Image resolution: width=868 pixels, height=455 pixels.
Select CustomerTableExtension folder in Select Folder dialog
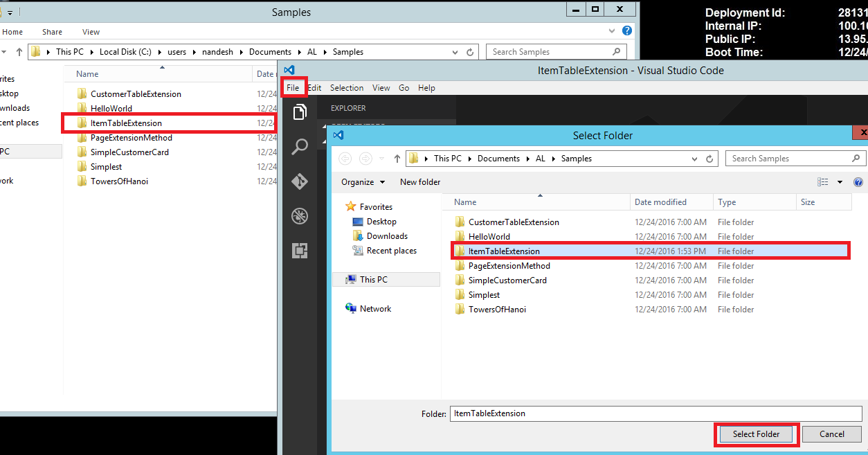point(514,222)
